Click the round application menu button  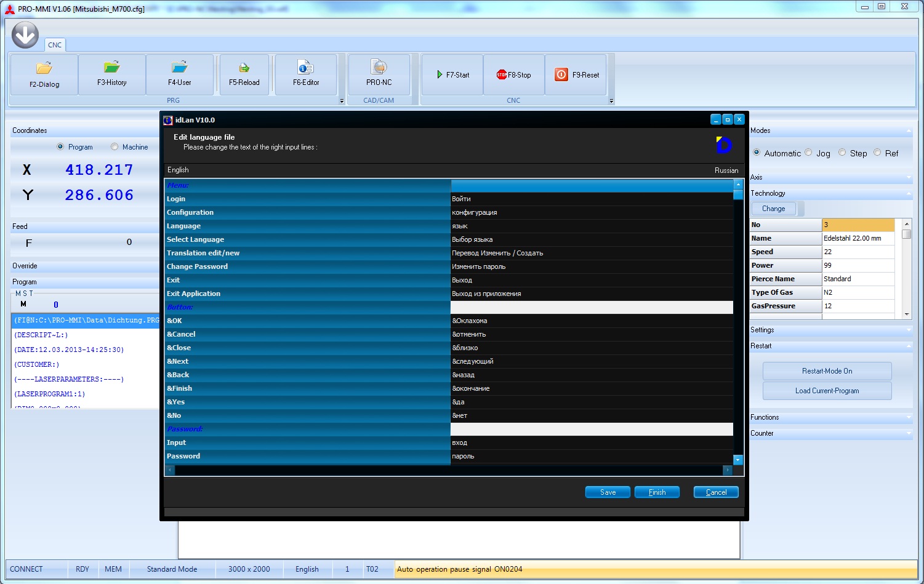[25, 35]
